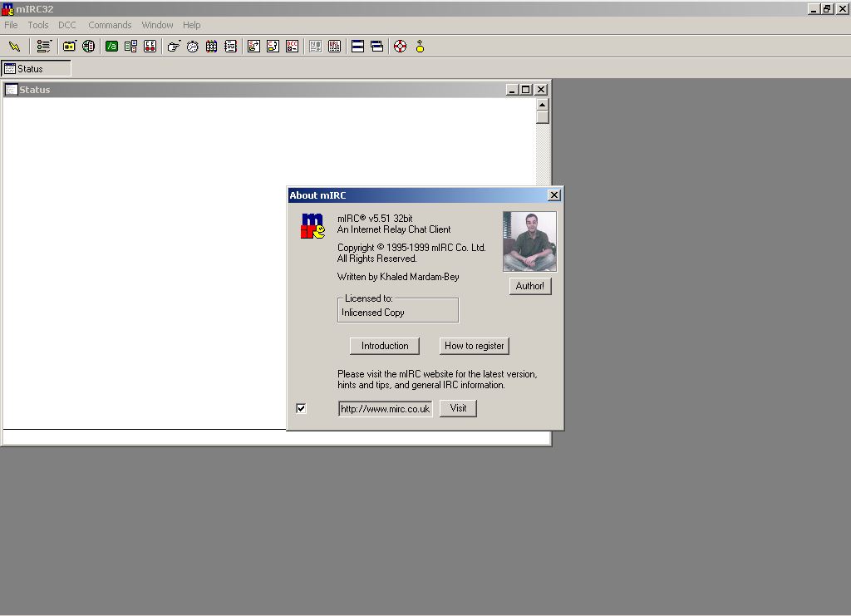Click the Status window scroll-up arrow
851x616 pixels.
(x=542, y=105)
